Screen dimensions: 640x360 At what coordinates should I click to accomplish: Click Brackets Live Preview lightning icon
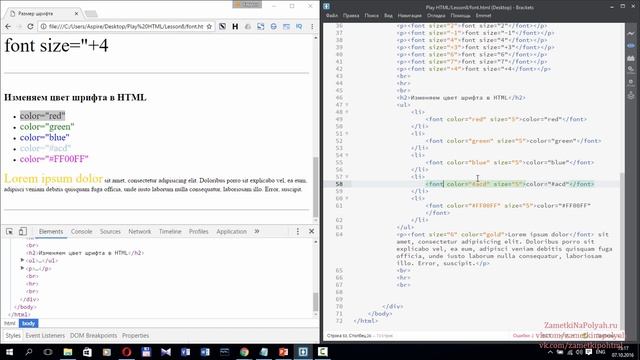click(x=631, y=33)
